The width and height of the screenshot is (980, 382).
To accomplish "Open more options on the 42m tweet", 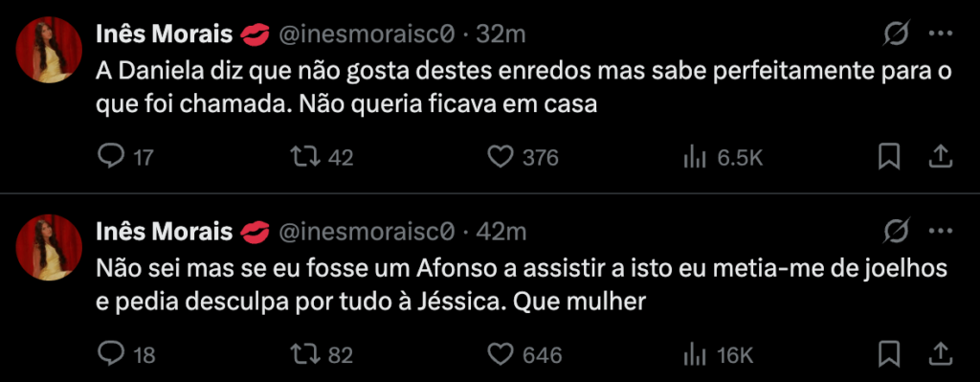I will [940, 232].
